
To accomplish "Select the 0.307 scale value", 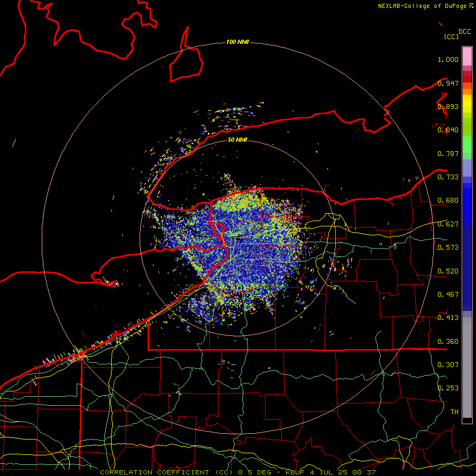I will 448,365.
